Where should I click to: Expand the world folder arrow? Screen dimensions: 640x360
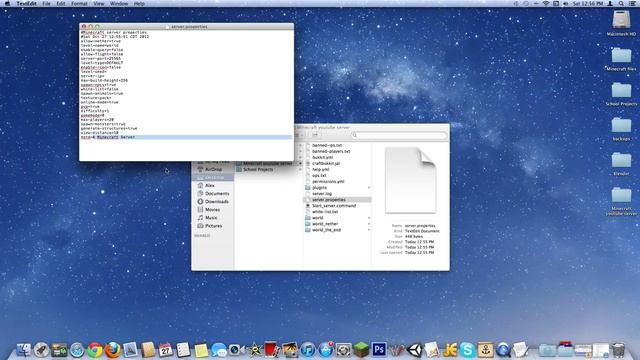click(369, 218)
